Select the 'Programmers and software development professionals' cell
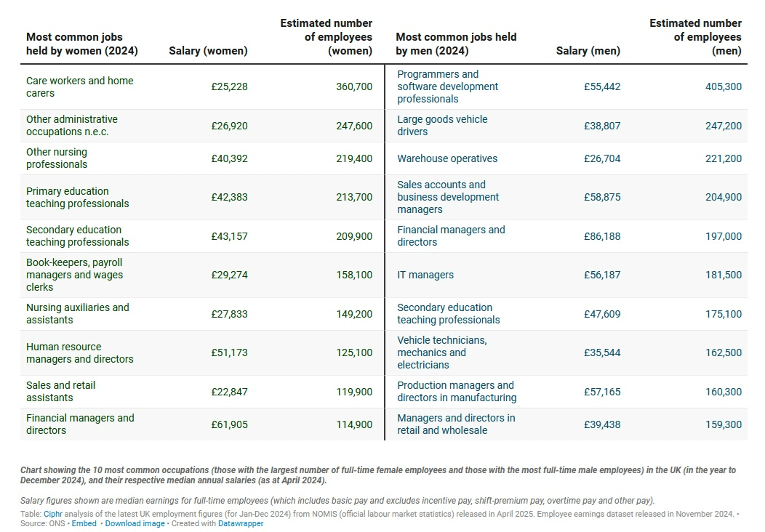The width and height of the screenshot is (765, 532). [x=447, y=86]
